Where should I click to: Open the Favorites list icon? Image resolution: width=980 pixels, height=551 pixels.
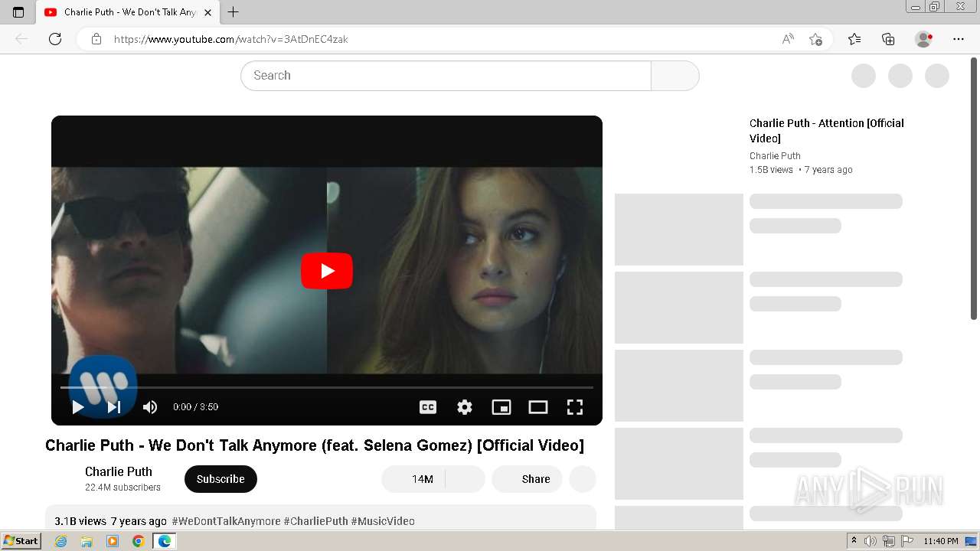click(854, 39)
